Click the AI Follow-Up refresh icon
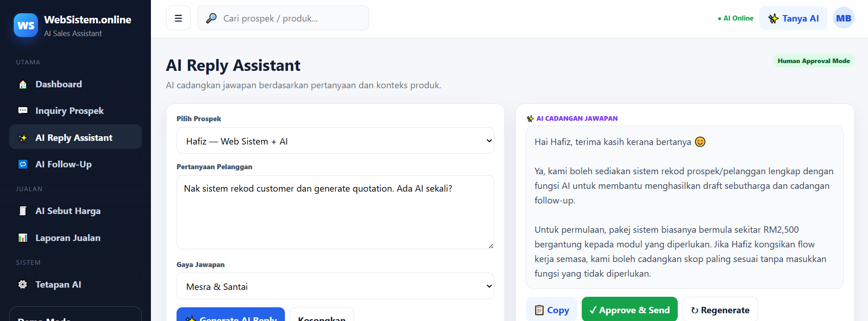 (x=23, y=164)
